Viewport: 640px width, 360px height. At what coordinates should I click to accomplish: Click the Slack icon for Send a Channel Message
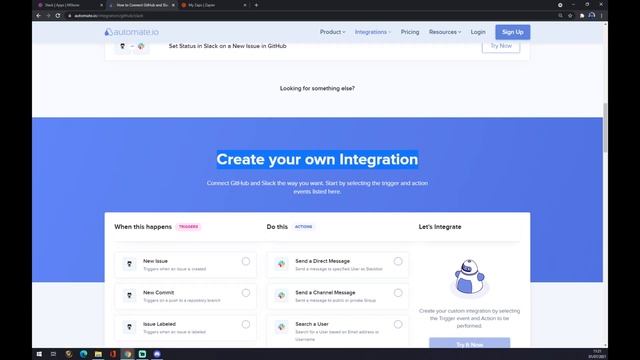[x=281, y=295]
